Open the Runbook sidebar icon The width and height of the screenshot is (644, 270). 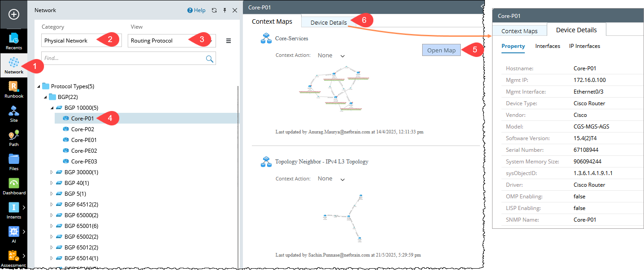click(14, 90)
